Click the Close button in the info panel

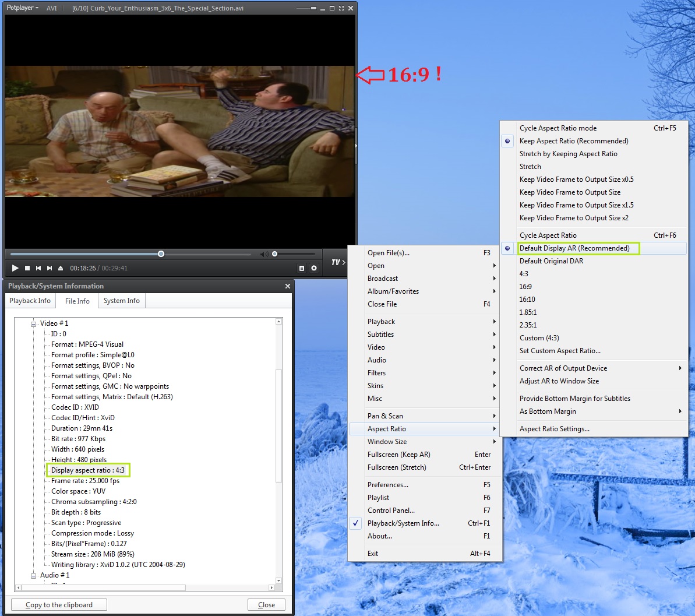[x=266, y=605]
